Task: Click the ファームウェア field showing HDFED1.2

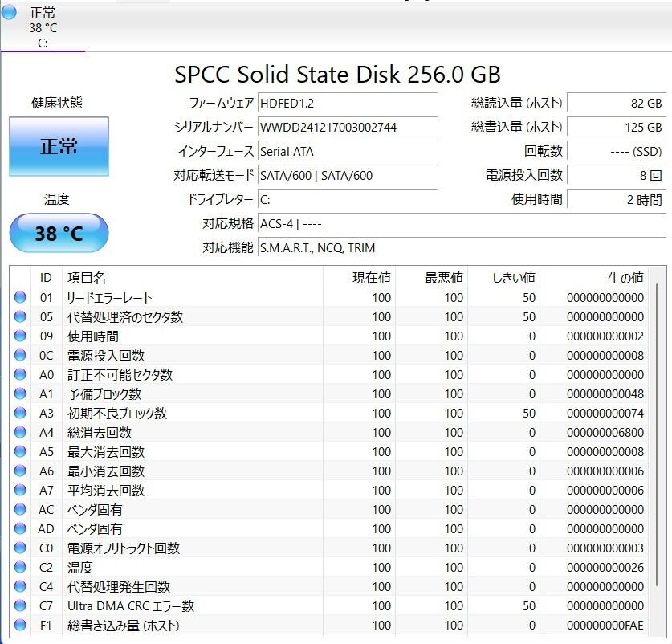Action: [x=347, y=103]
